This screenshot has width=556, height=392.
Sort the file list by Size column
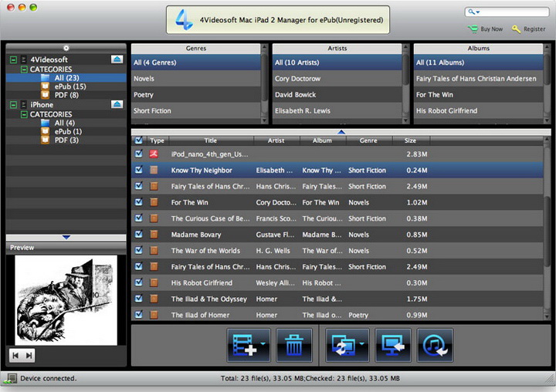(410, 140)
